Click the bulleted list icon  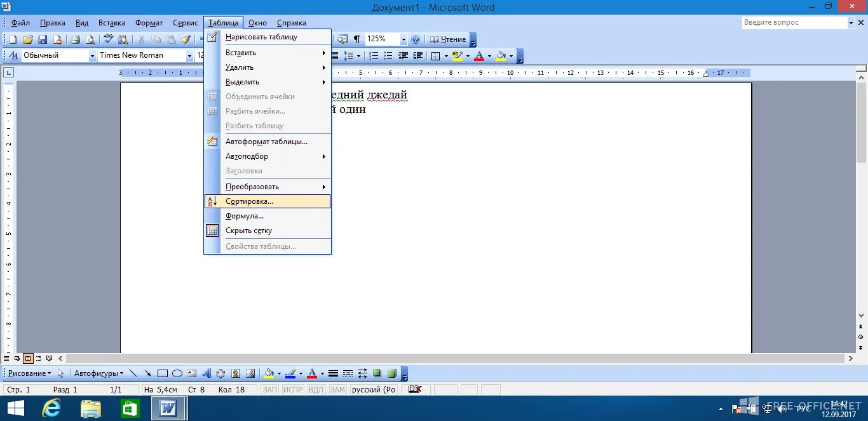coord(388,56)
